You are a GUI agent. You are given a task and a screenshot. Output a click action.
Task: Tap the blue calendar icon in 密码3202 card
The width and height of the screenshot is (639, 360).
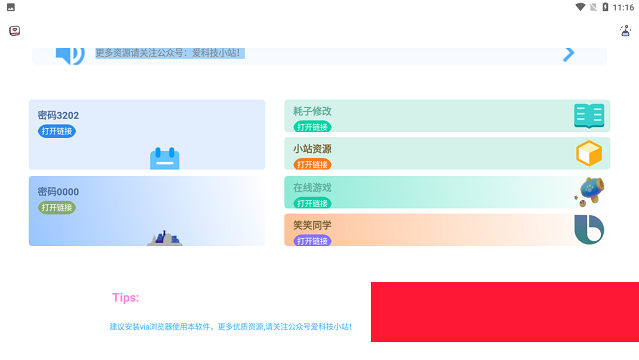(165, 158)
